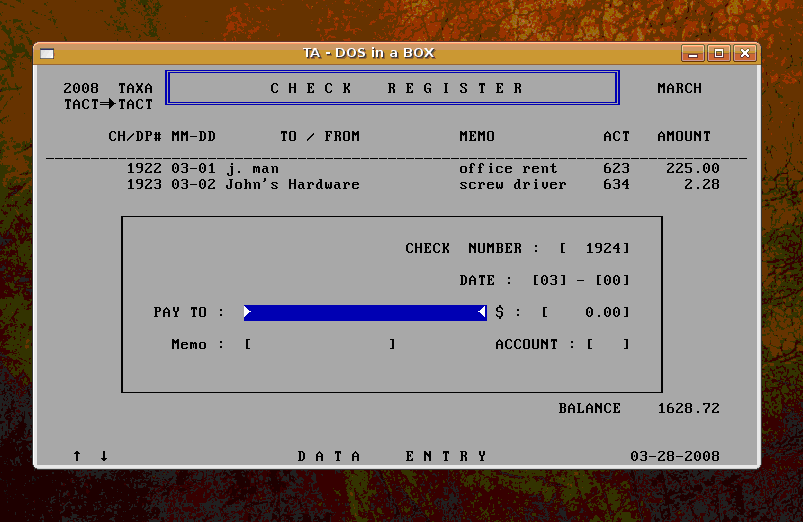Close the DOS in a BOX window
Viewport: 803px width, 522px height.
[744, 54]
